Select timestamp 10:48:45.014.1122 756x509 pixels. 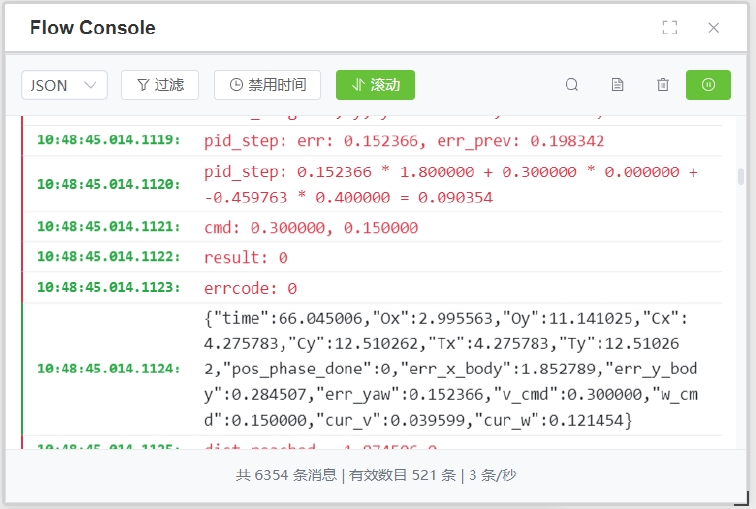108,256
